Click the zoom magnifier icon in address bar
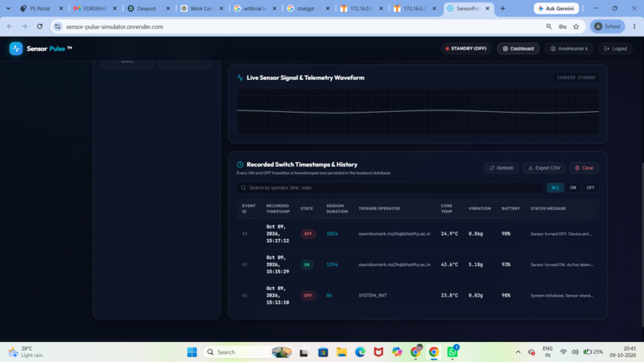Image resolution: width=644 pixels, height=362 pixels. tap(549, 26)
